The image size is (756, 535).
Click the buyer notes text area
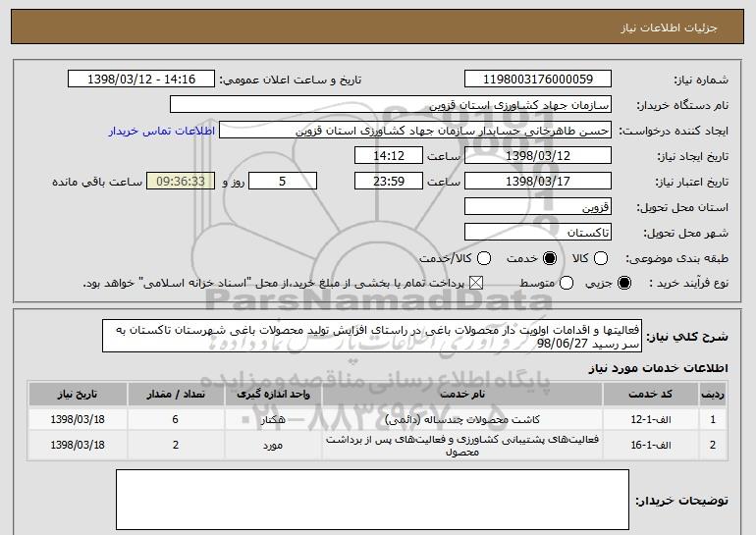(372, 500)
